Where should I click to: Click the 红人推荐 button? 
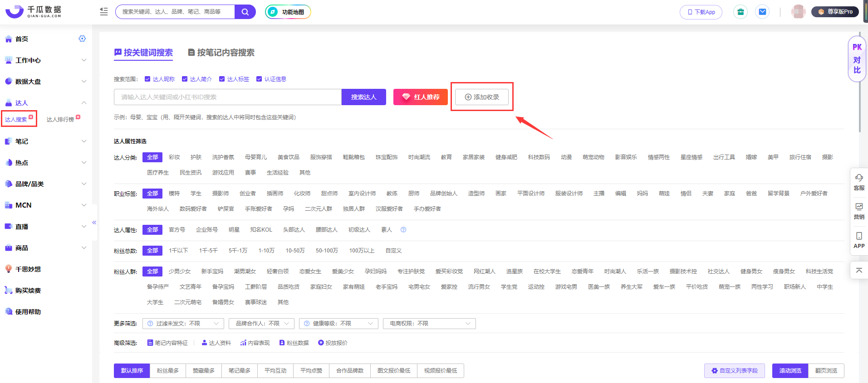tap(421, 97)
